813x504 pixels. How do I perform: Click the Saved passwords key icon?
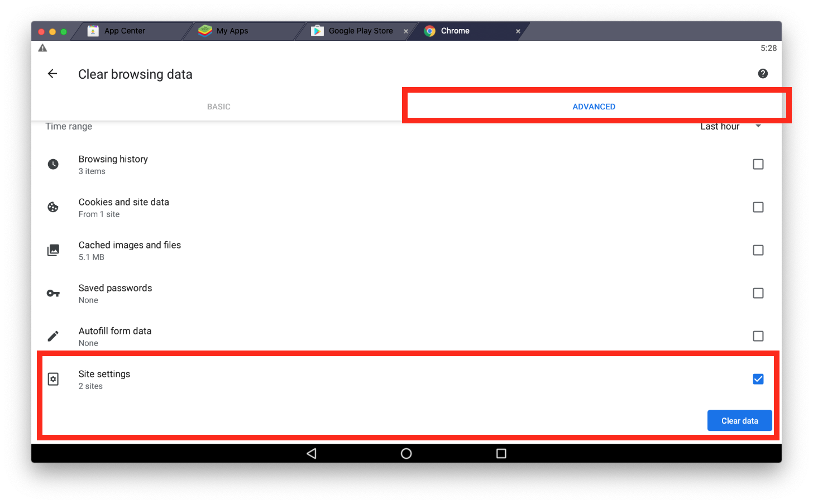(53, 293)
